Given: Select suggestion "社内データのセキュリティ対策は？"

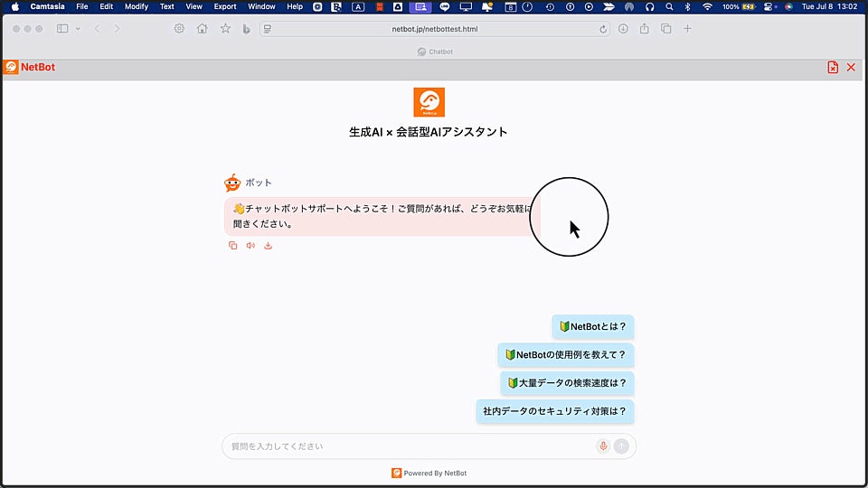Looking at the screenshot, I should [554, 411].
